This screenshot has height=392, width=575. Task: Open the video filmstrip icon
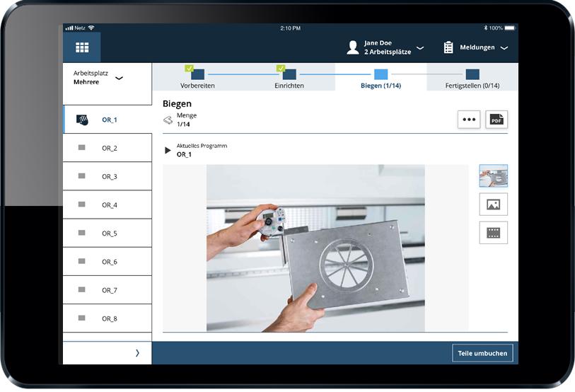493,232
